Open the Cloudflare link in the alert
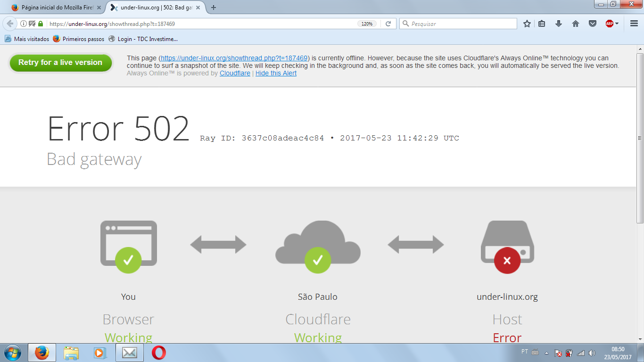The height and width of the screenshot is (362, 644). click(x=235, y=73)
